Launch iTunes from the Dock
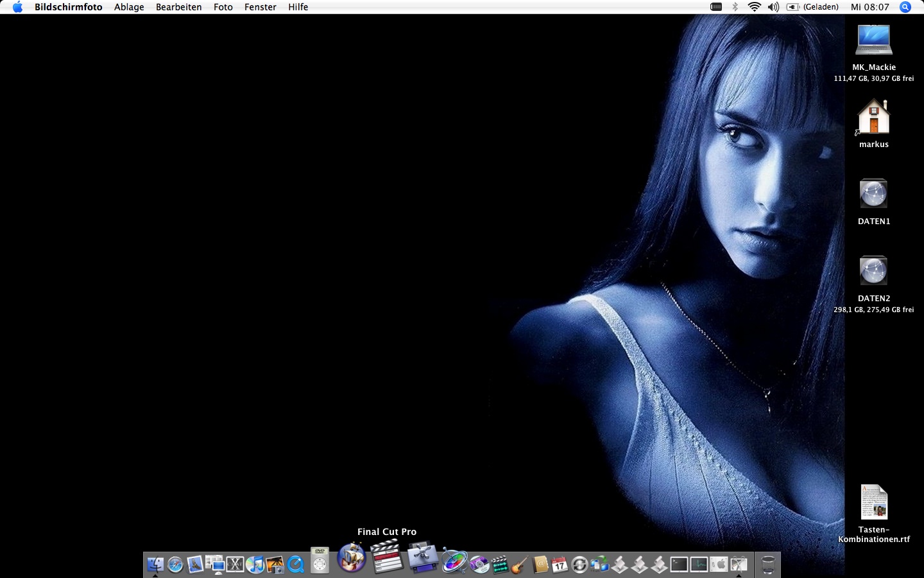The width and height of the screenshot is (924, 578). (255, 565)
